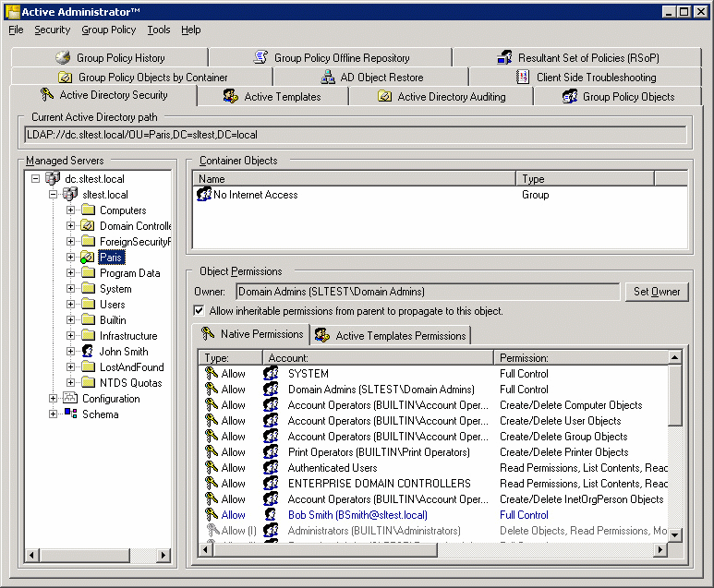Screen dimensions: 714x588
Task: Expand the Configuration tree node
Action: (x=53, y=398)
